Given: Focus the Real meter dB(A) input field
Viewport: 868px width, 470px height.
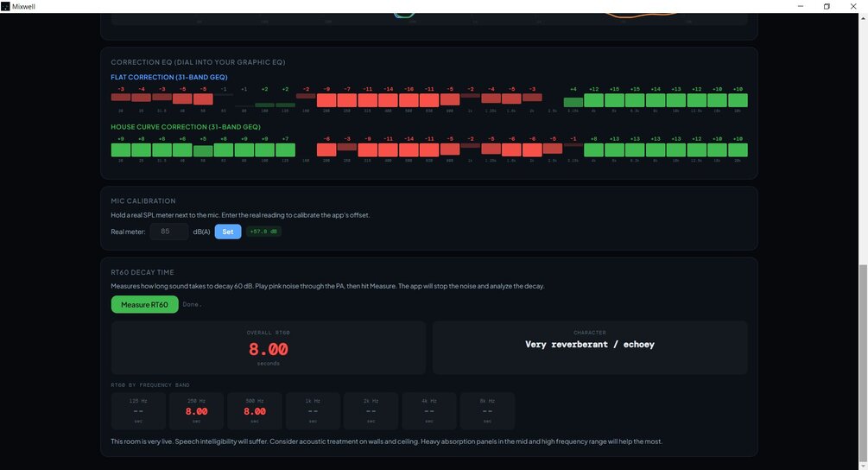Looking at the screenshot, I should pyautogui.click(x=168, y=232).
